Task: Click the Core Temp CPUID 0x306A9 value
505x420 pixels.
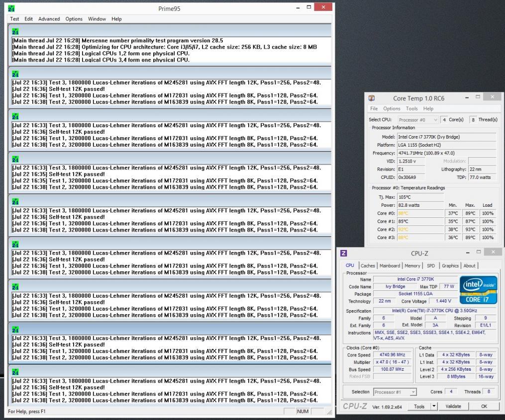Action: [411, 177]
